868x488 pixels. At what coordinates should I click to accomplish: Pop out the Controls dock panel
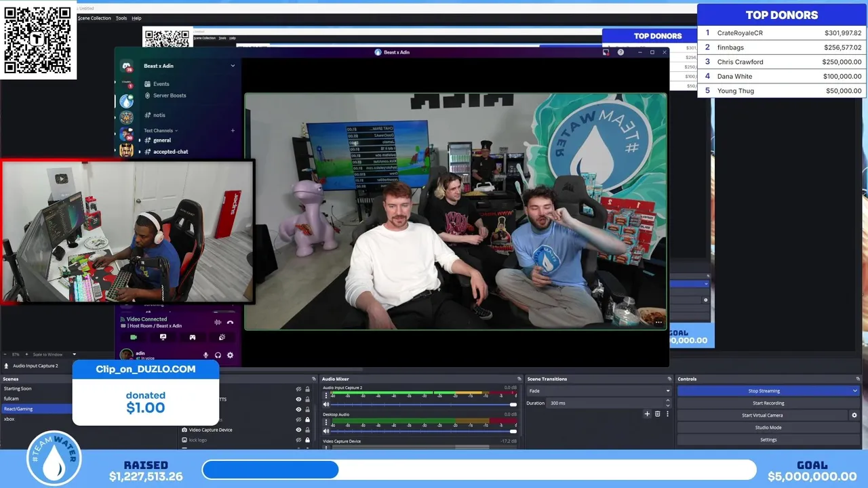point(859,379)
